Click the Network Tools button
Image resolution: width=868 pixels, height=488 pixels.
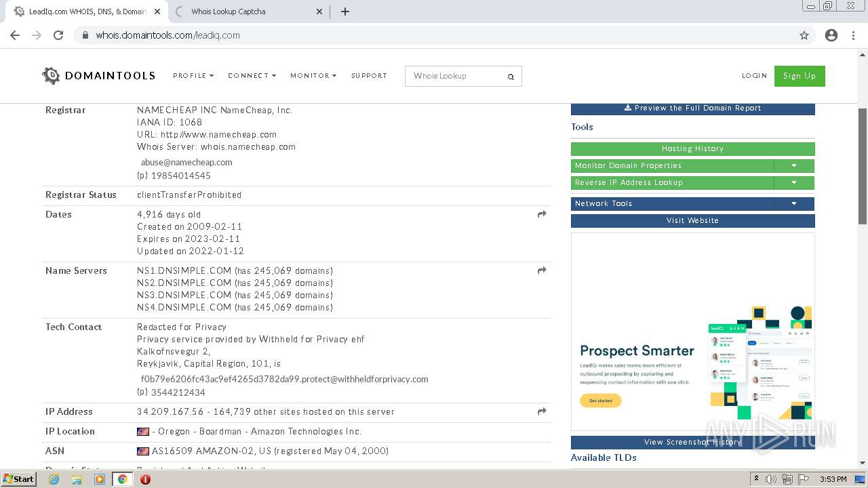point(672,203)
